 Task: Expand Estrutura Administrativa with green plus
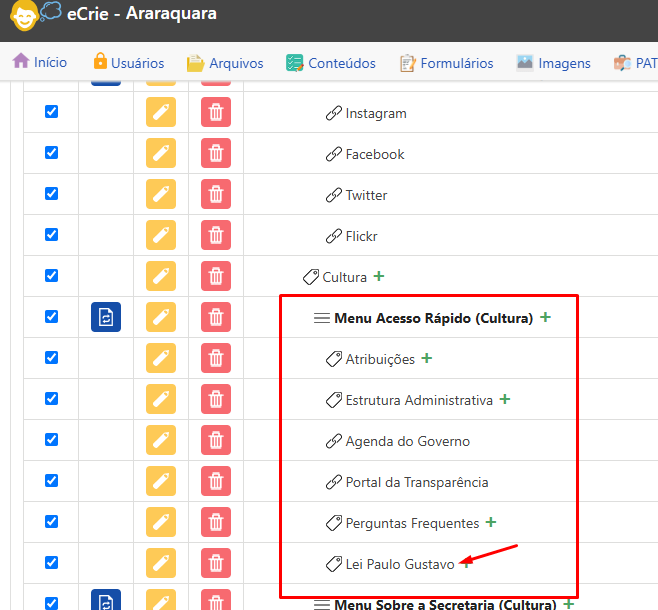click(505, 399)
